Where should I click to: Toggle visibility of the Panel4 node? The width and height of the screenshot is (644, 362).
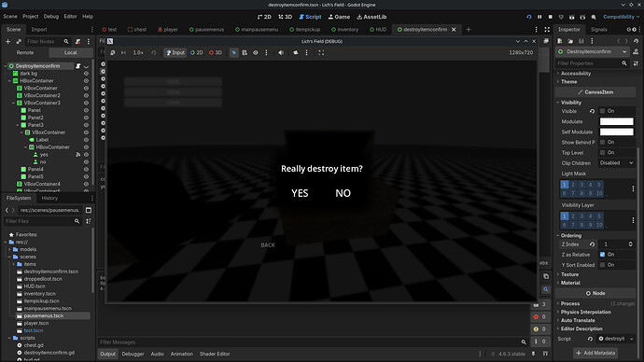(x=86, y=169)
